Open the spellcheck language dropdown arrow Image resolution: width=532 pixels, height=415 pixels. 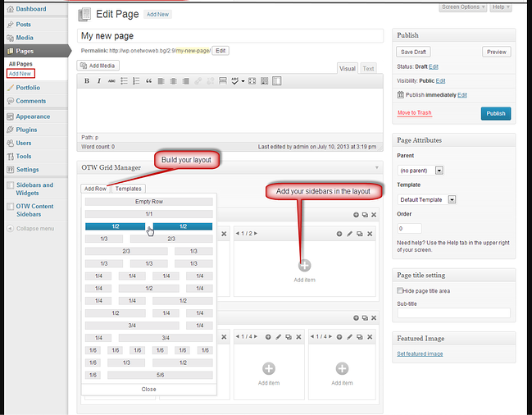click(x=243, y=81)
